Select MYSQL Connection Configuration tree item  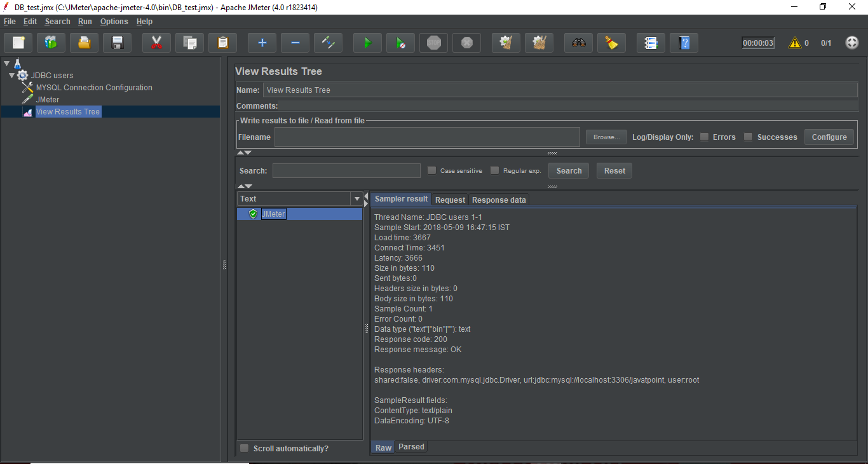click(94, 88)
